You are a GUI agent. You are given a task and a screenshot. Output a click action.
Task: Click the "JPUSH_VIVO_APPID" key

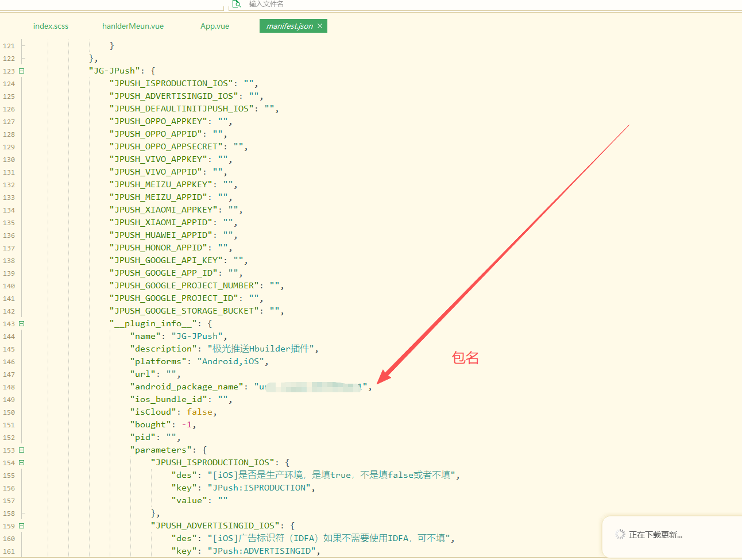click(156, 172)
